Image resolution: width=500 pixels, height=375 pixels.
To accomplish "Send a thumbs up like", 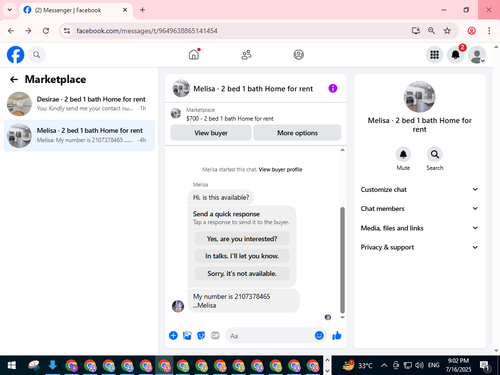I will (337, 335).
